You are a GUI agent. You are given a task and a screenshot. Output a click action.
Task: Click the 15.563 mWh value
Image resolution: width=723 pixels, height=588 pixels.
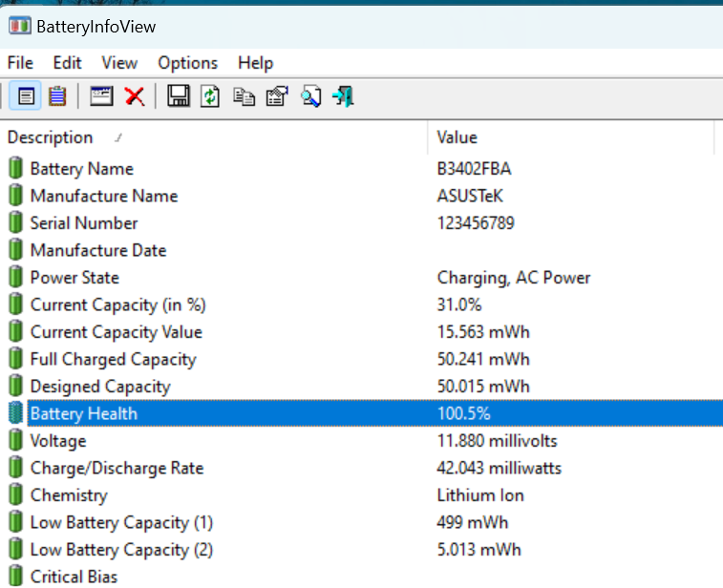point(483,332)
